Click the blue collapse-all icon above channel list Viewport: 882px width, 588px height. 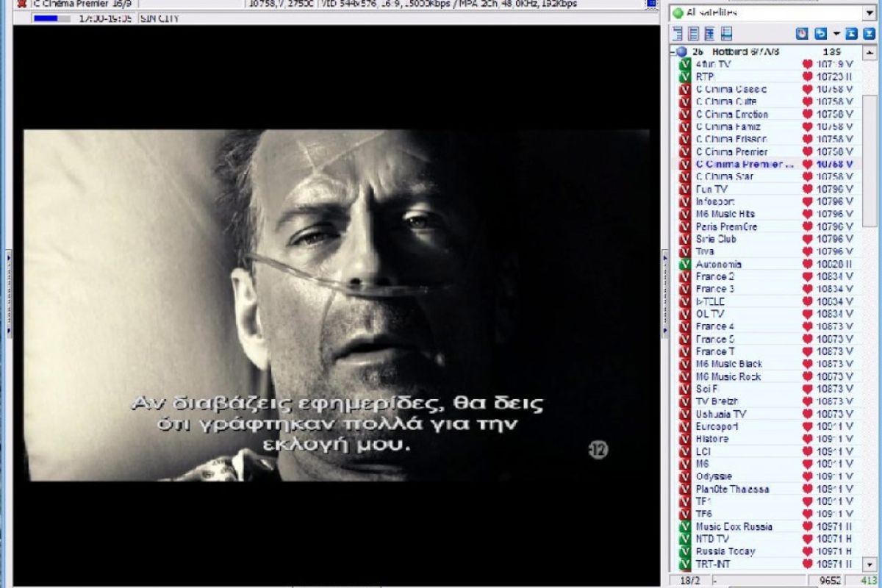coord(850,34)
